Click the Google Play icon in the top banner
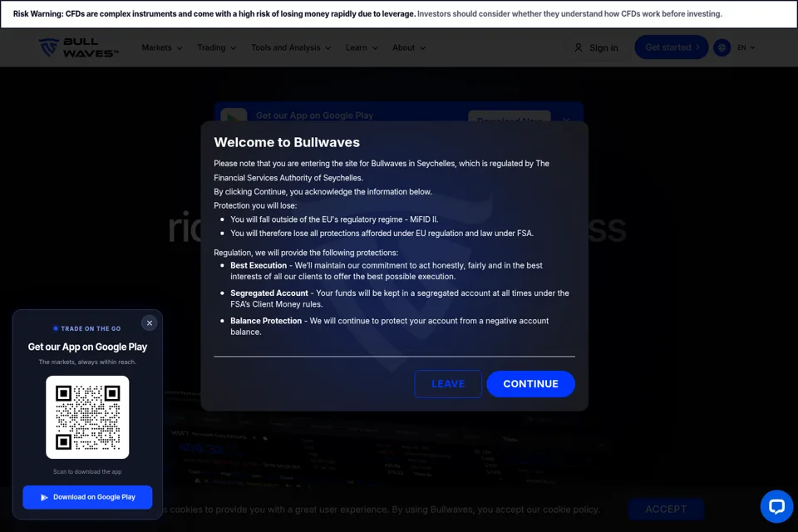Image resolution: width=798 pixels, height=532 pixels. (x=234, y=116)
